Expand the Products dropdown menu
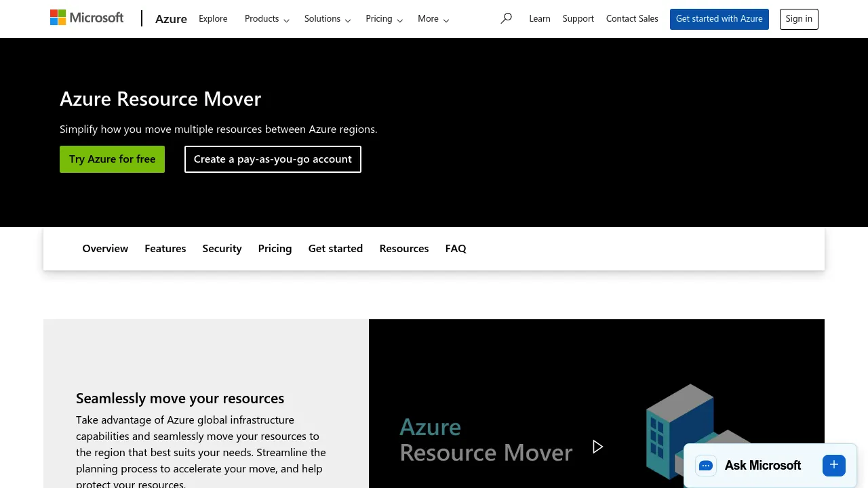The height and width of the screenshot is (488, 868). pyautogui.click(x=267, y=19)
